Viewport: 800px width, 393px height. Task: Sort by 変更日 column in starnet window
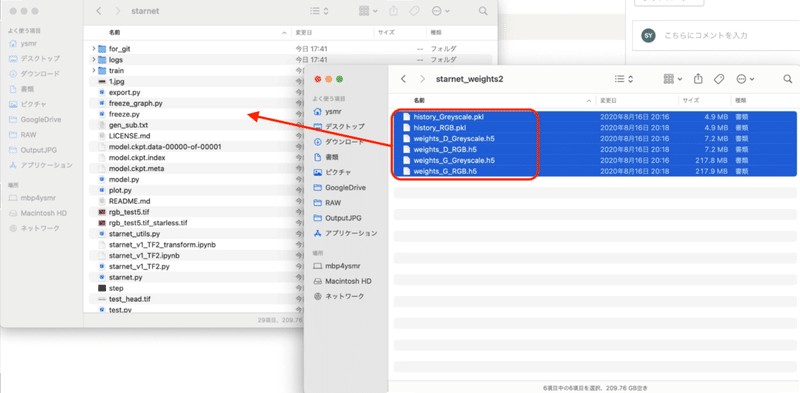[x=303, y=32]
